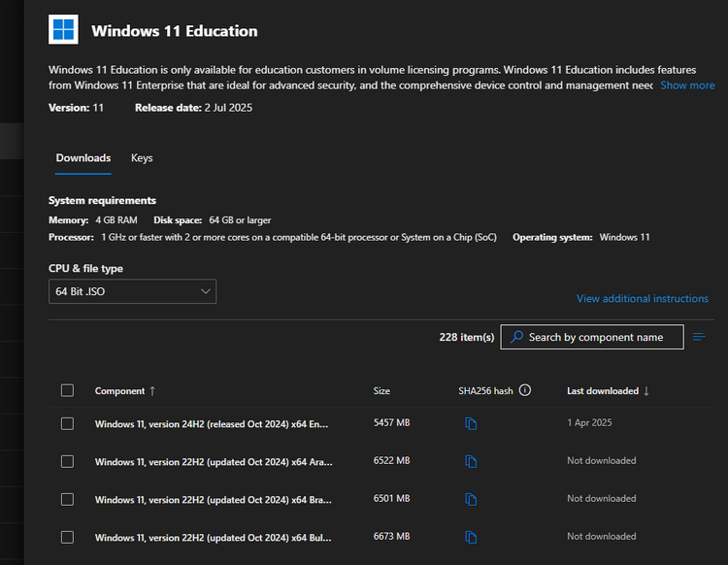The height and width of the screenshot is (565, 728).
Task: Open View additional instructions link
Action: [x=643, y=298]
